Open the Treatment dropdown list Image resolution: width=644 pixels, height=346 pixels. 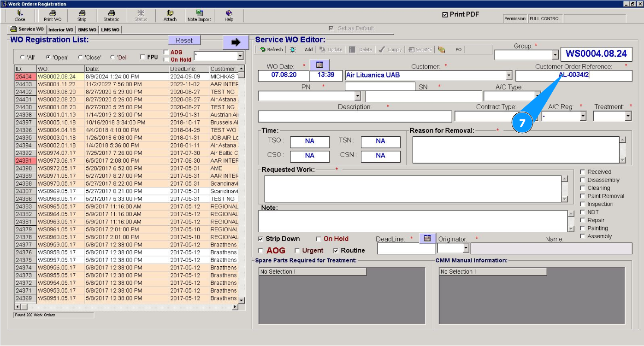(628, 116)
